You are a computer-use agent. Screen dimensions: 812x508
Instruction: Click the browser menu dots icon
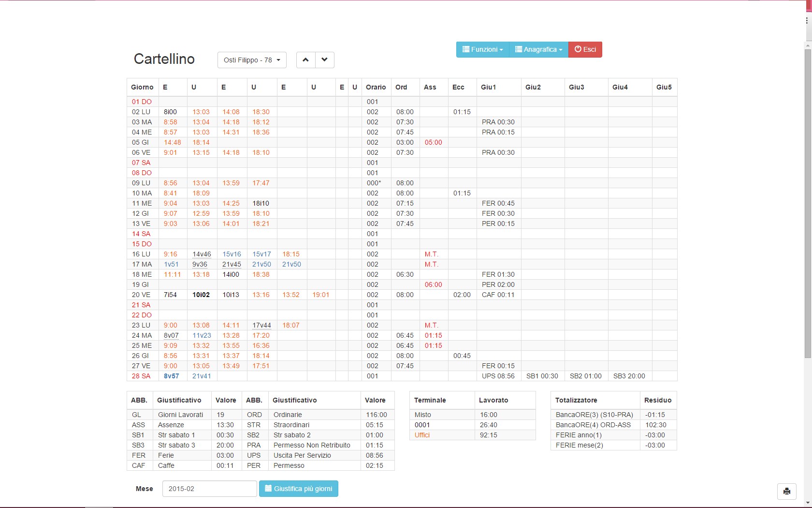(x=807, y=21)
